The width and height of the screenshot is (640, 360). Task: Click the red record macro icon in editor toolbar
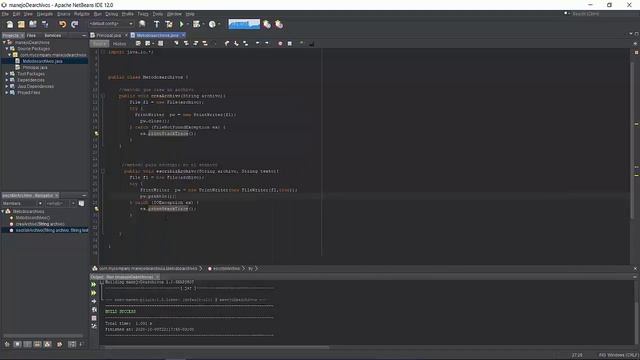tap(280, 43)
